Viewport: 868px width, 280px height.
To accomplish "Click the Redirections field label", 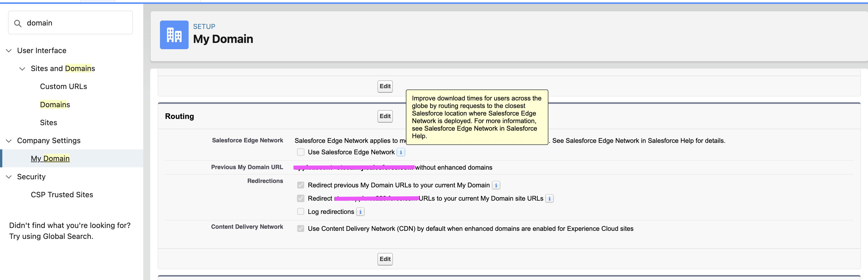I will 265,181.
